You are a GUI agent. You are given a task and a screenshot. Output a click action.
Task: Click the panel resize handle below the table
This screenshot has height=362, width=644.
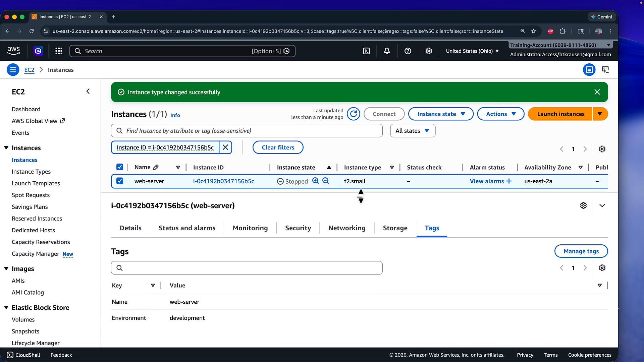click(x=361, y=196)
